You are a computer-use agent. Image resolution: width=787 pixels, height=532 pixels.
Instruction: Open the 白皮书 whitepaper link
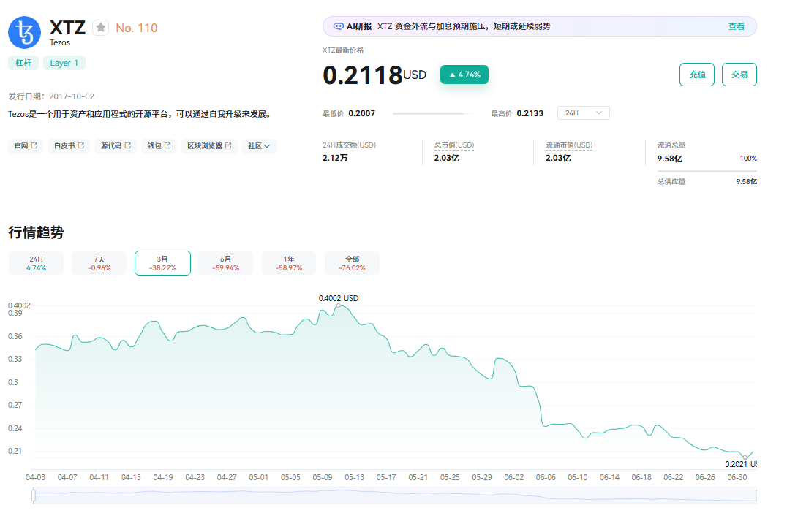tap(69, 146)
